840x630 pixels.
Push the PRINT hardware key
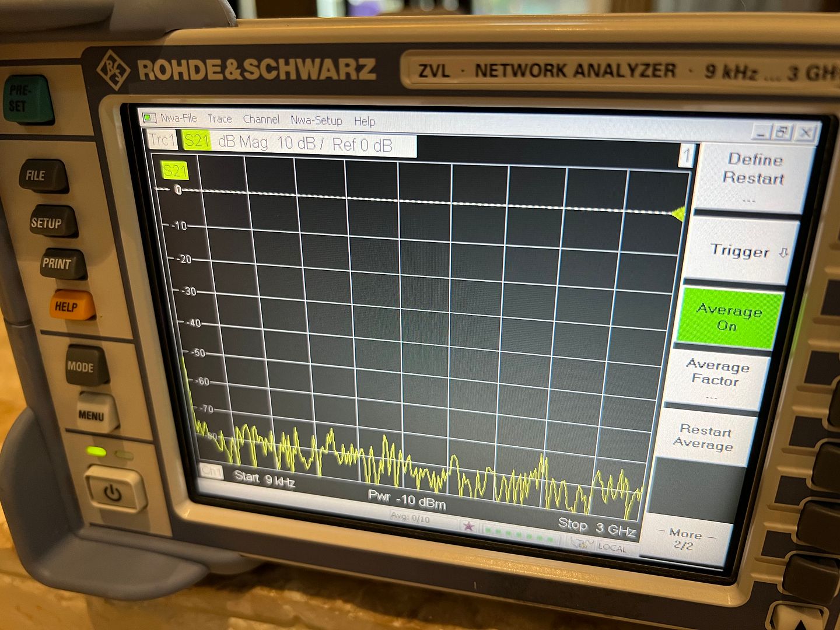(62, 264)
